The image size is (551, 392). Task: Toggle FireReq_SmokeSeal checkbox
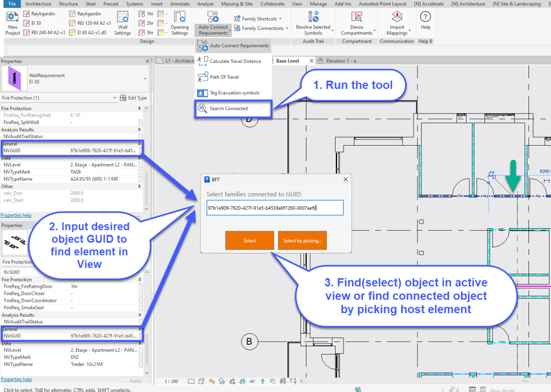point(141,308)
